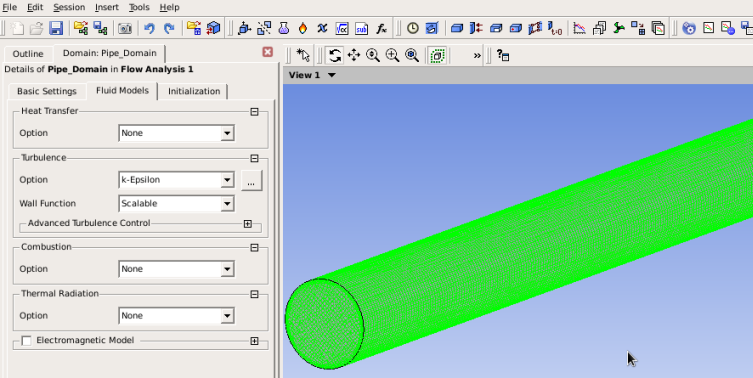The height and width of the screenshot is (378, 753).
Task: Undo the last action
Action: pos(149,28)
